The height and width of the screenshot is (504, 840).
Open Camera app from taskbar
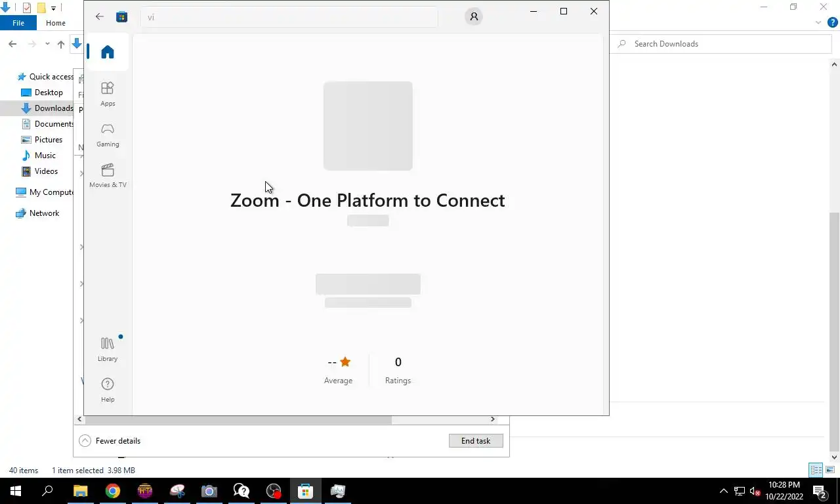point(209,491)
